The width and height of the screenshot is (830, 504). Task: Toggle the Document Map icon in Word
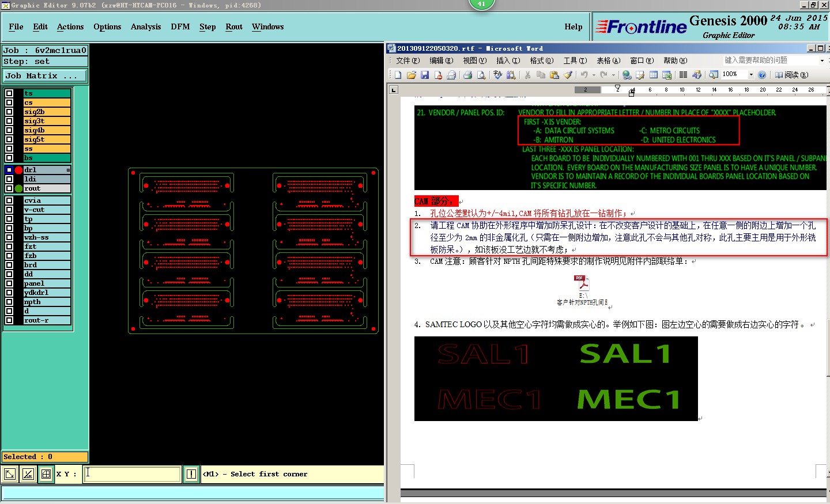(714, 75)
